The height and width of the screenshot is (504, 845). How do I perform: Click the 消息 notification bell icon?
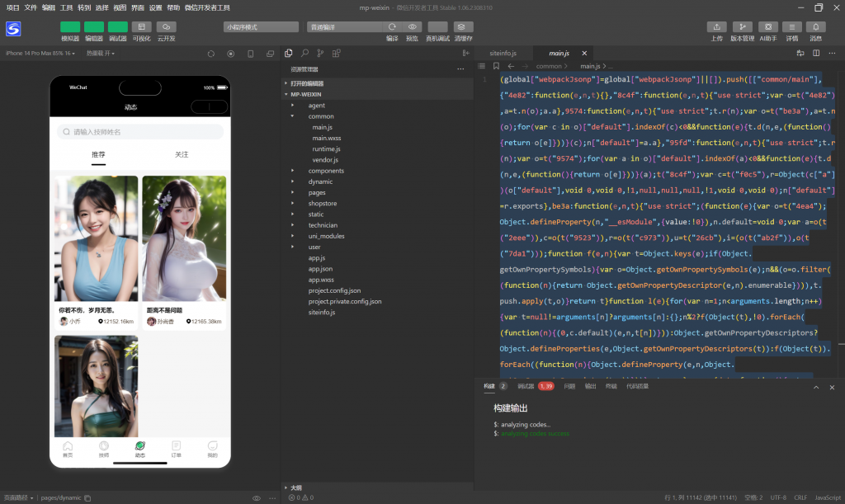[x=815, y=27]
